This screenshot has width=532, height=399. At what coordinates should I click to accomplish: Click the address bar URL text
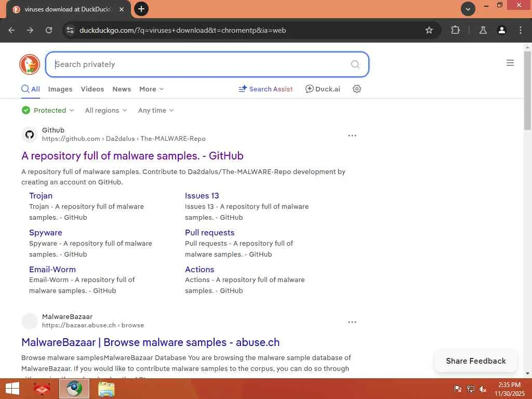pyautogui.click(x=182, y=30)
